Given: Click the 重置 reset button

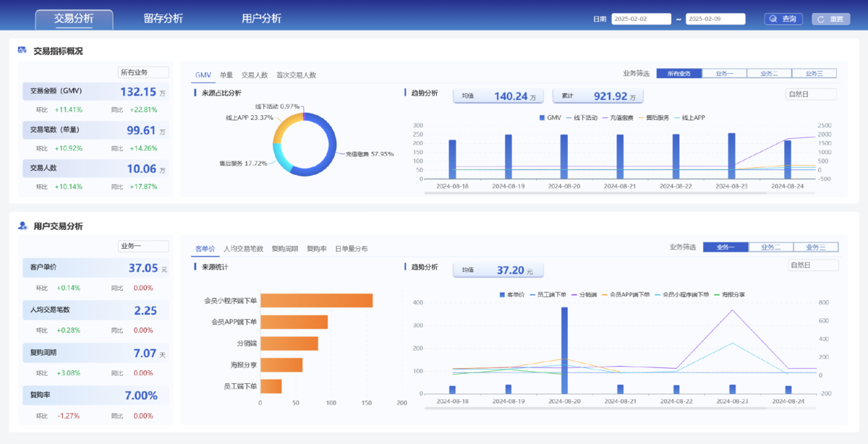Looking at the screenshot, I should click(830, 19).
